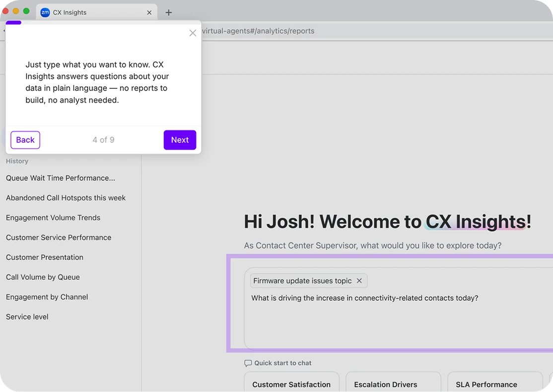Click the green macOS fullscreen window button

coord(26,11)
